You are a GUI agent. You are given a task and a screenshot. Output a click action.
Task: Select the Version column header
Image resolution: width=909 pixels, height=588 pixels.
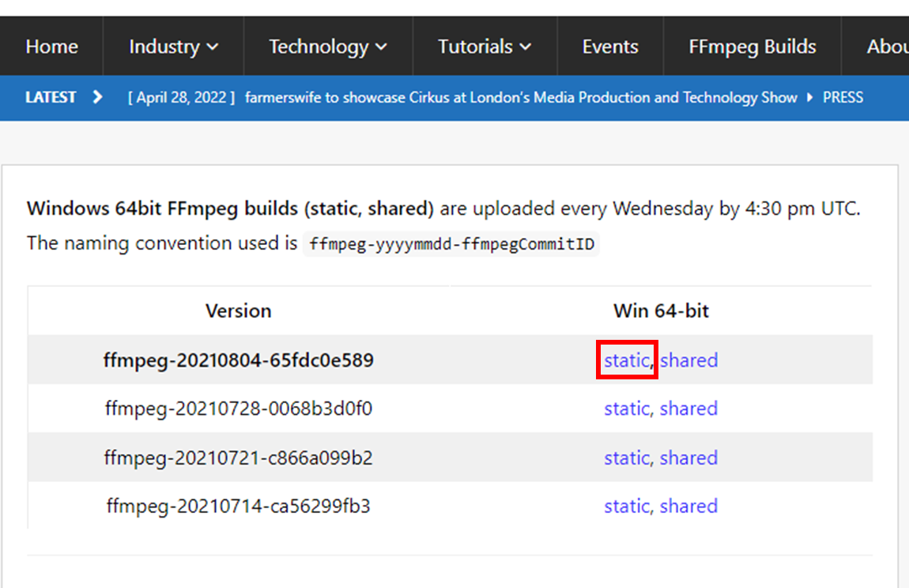[x=239, y=311]
